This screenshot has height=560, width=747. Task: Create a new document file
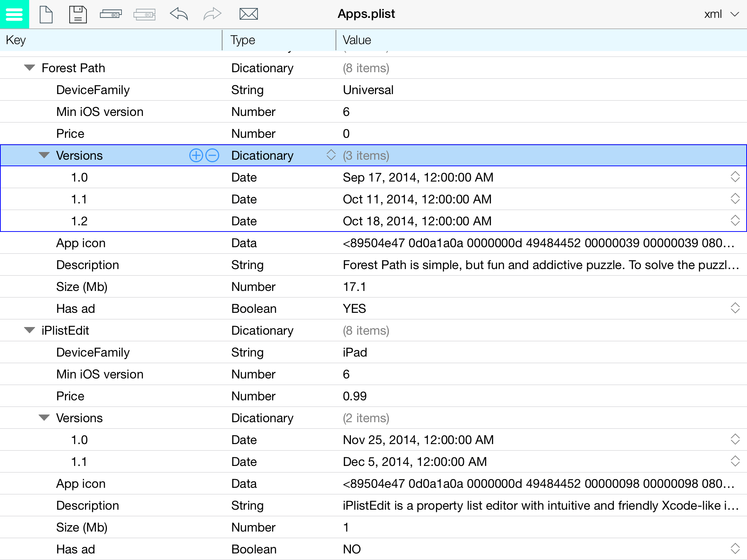[46, 15]
